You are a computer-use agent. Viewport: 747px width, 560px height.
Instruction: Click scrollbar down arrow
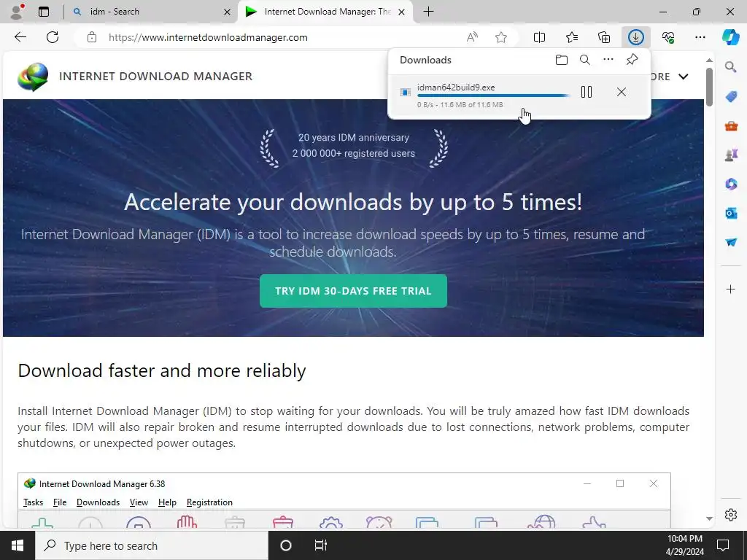[709, 518]
